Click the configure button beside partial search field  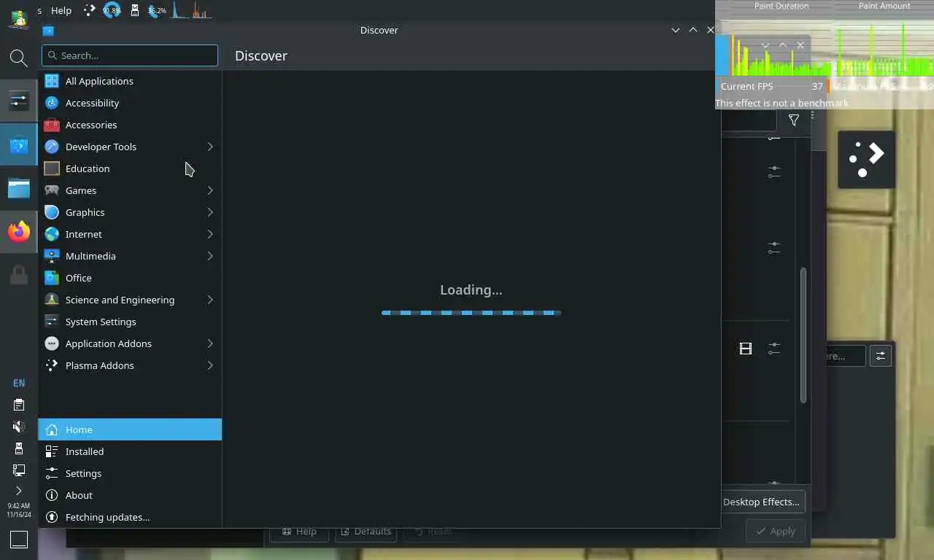point(881,356)
